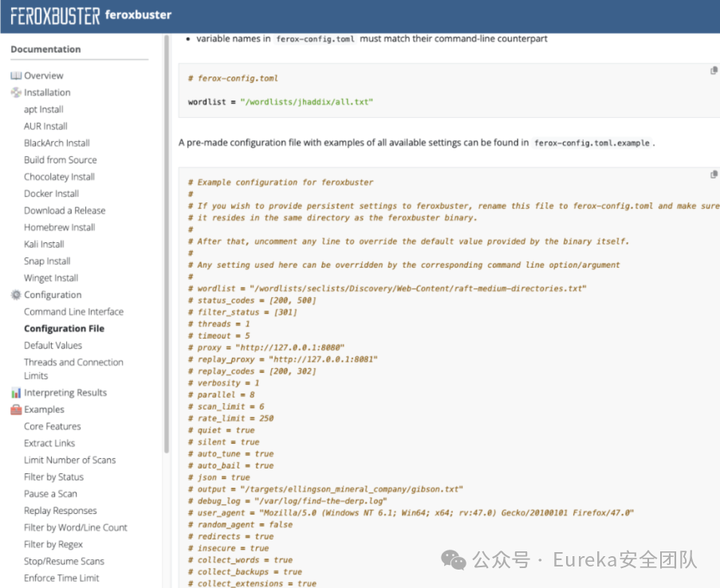720x588 pixels.
Task: Open Threads and Connection Limits page
Action: (x=73, y=369)
